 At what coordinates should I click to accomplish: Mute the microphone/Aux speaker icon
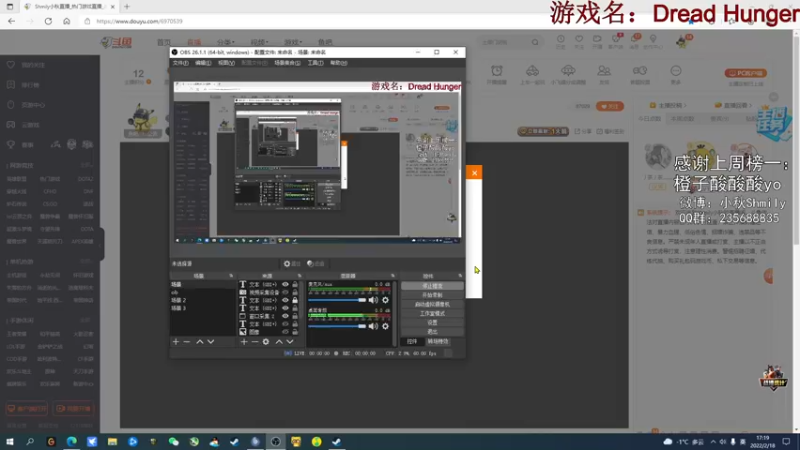373,300
